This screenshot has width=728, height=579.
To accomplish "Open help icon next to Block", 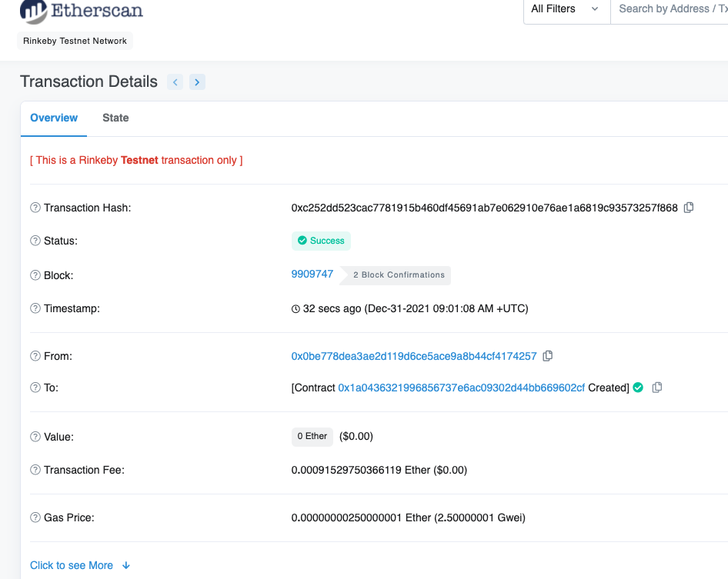I will (x=35, y=275).
